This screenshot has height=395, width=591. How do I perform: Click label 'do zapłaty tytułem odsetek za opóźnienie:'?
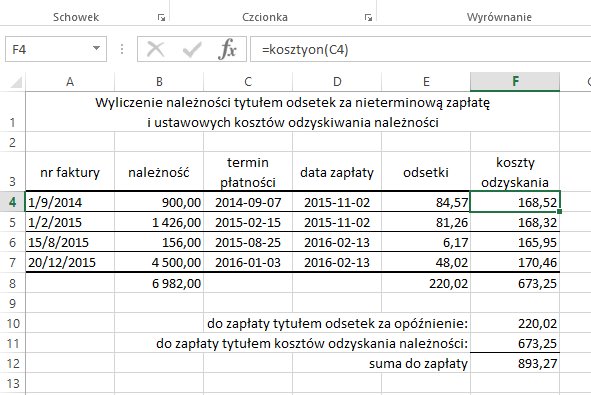pyautogui.click(x=337, y=323)
